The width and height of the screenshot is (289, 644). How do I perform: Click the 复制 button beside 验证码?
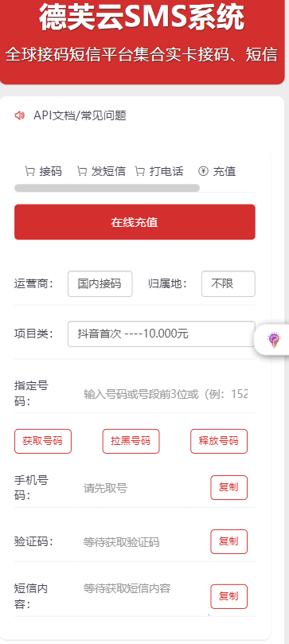pyautogui.click(x=229, y=542)
